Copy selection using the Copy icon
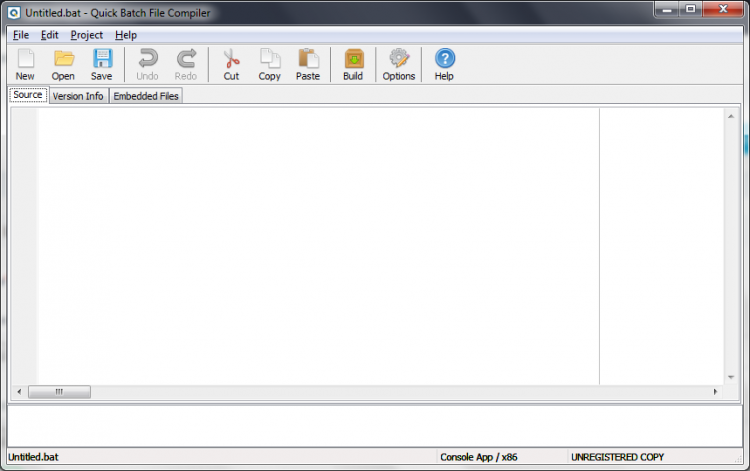The image size is (750, 471). [270, 65]
